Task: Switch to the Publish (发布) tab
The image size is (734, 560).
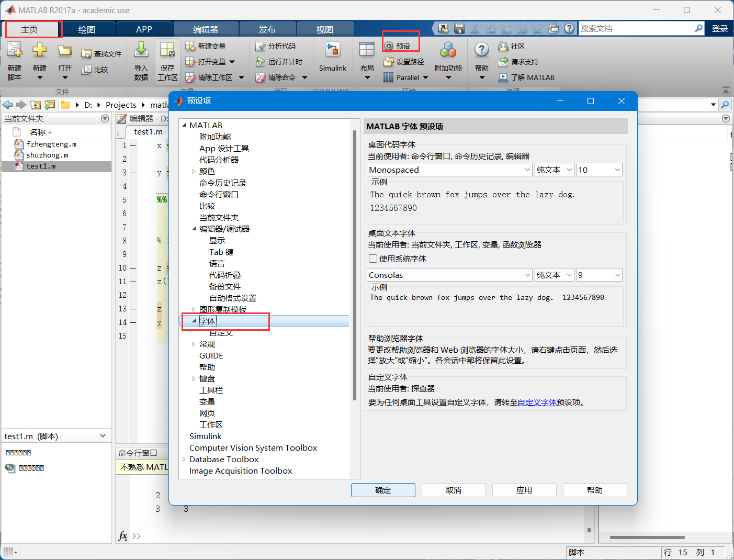Action: click(267, 29)
